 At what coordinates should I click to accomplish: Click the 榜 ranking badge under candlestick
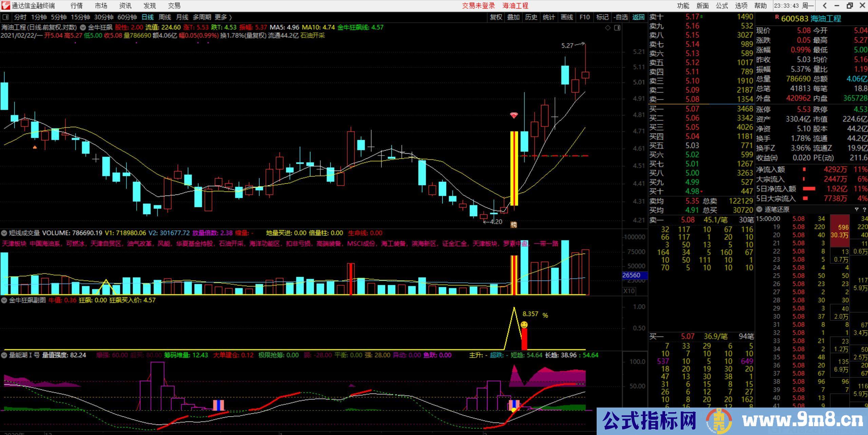pos(514,224)
